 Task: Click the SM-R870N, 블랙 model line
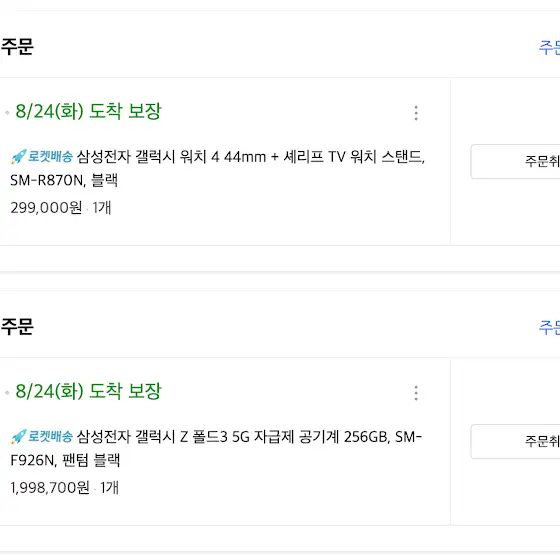[64, 180]
